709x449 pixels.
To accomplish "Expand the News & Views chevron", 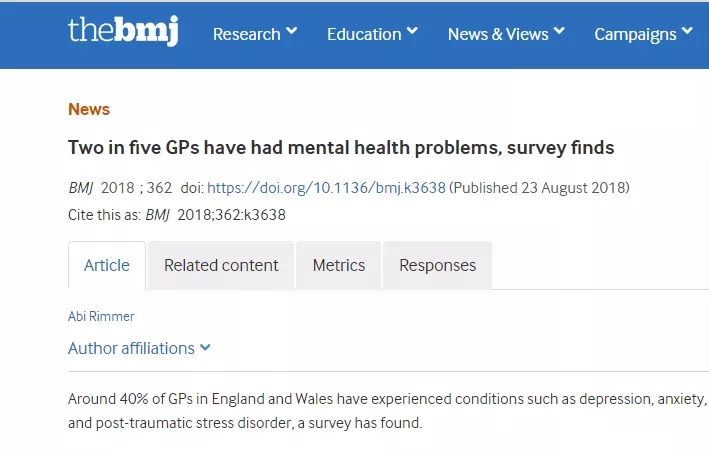I will 559,32.
